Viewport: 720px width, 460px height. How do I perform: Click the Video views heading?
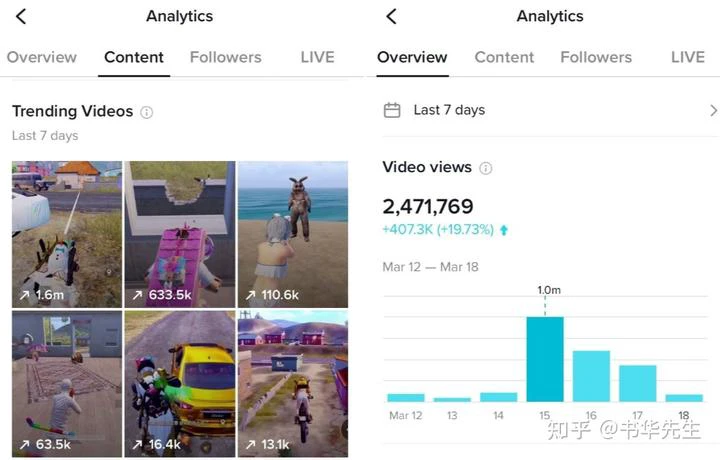point(427,167)
